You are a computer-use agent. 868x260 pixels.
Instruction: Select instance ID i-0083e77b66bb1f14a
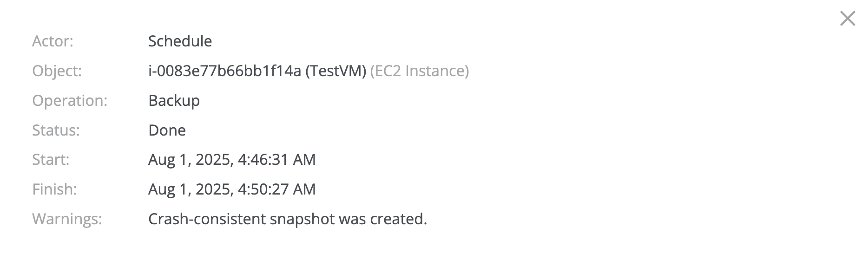pyautogui.click(x=224, y=71)
